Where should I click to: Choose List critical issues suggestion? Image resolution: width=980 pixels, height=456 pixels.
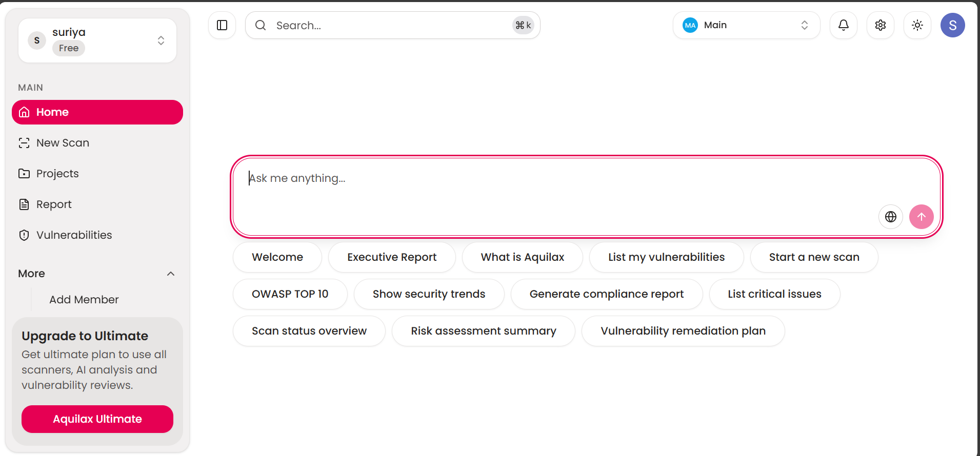point(775,294)
